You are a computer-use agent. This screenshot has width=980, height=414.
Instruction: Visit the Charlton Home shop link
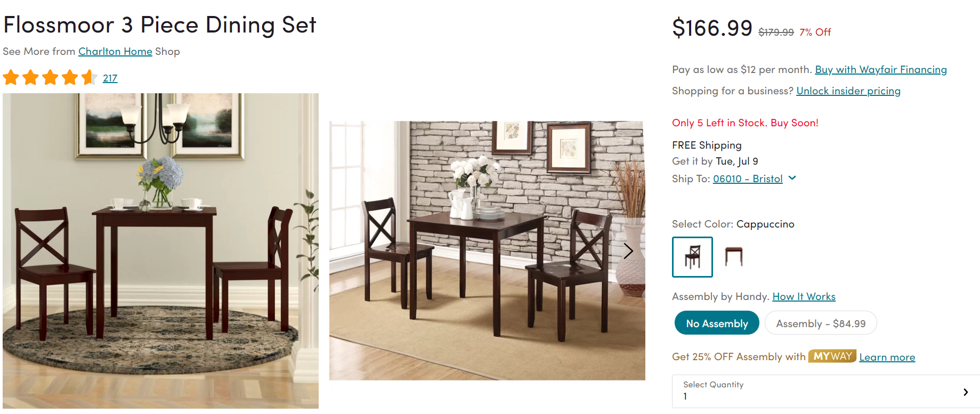coord(115,52)
